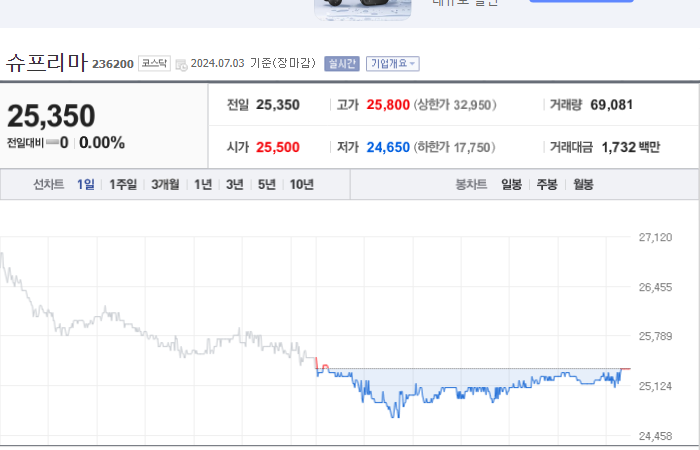Click the calendar icon beside the date
This screenshot has width=700, height=450.
tap(181, 64)
